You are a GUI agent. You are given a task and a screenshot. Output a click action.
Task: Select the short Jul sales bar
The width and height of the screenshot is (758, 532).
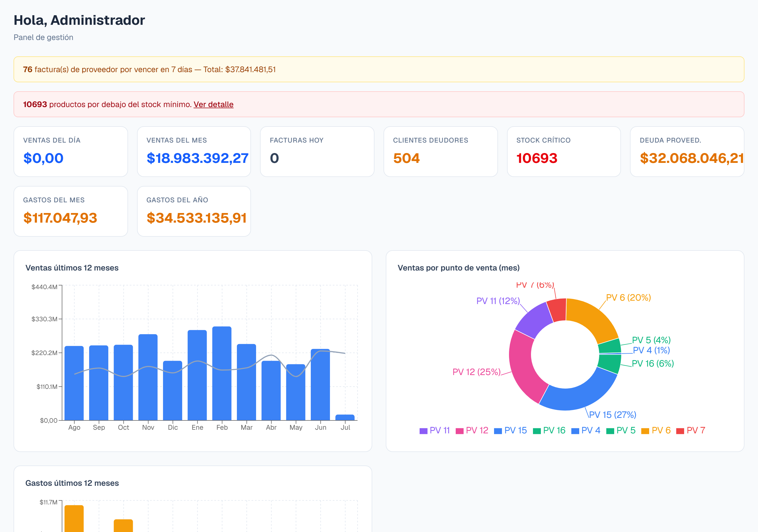[x=345, y=417]
